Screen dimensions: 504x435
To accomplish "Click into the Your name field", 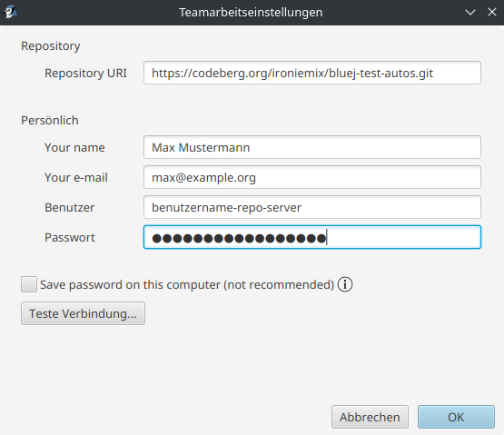I will pyautogui.click(x=312, y=147).
